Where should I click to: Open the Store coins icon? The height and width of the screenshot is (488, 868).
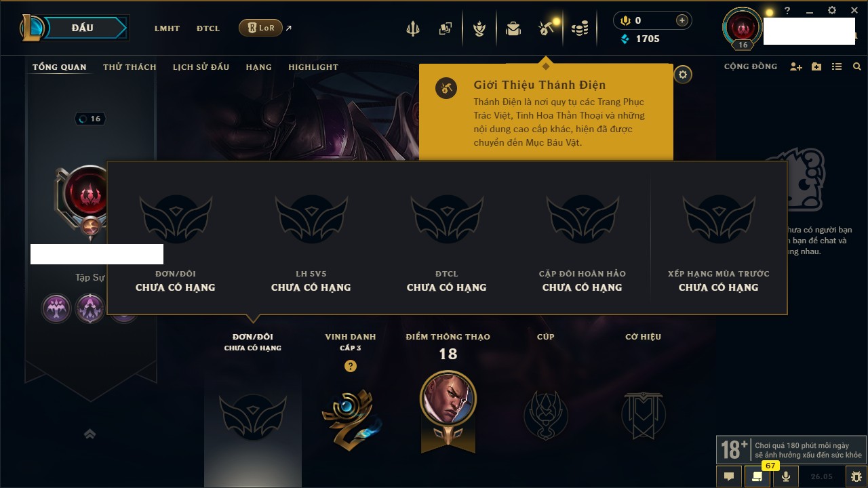click(579, 28)
